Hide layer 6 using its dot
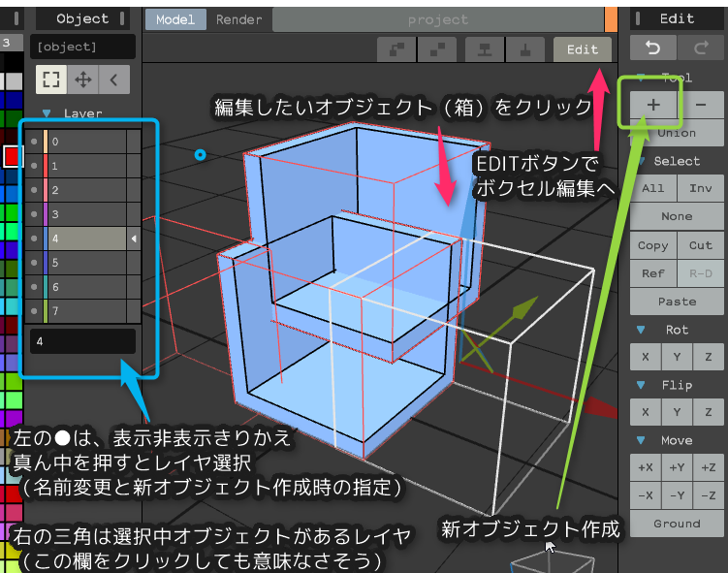This screenshot has height=573, width=728. (34, 287)
